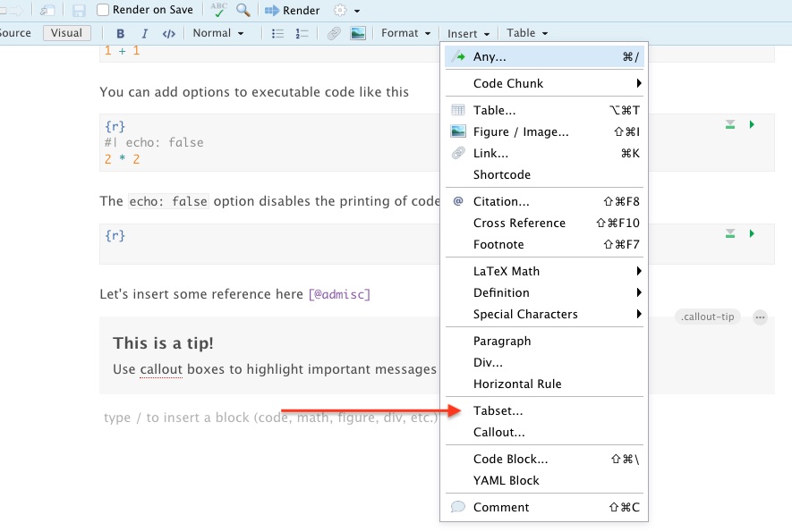Image resolution: width=792 pixels, height=532 pixels.
Task: Run chunks above the echo: false chunk
Action: pyautogui.click(x=730, y=124)
